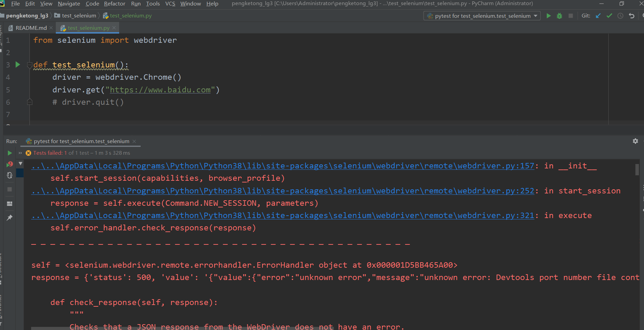Open webdriver.py:157 traceback link
The width and height of the screenshot is (644, 330).
[283, 166]
